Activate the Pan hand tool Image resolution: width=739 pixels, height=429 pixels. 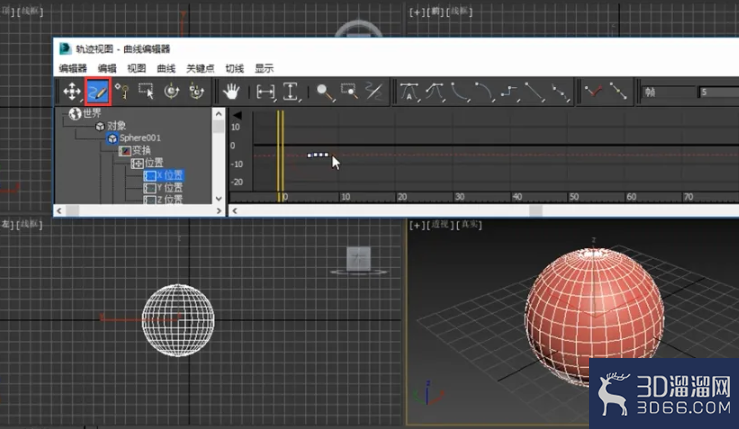[x=231, y=91]
